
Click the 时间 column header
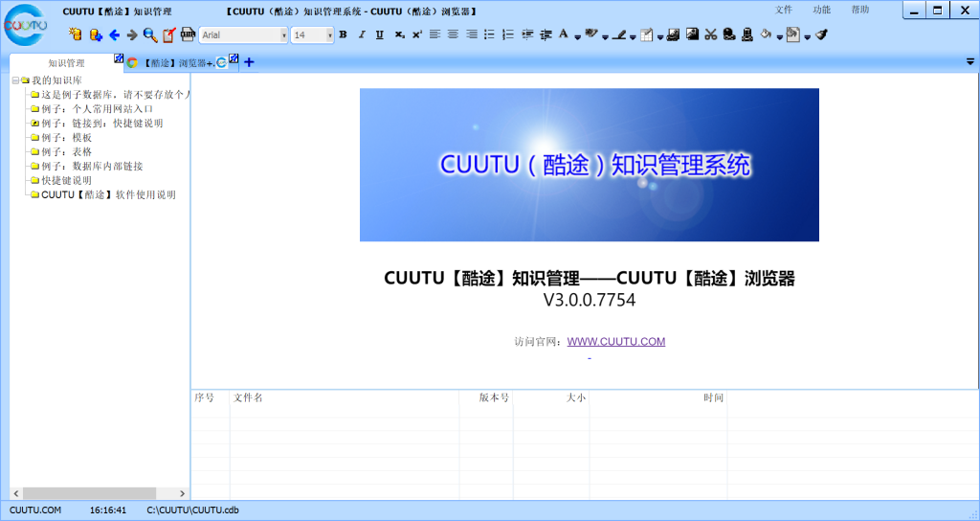658,397
